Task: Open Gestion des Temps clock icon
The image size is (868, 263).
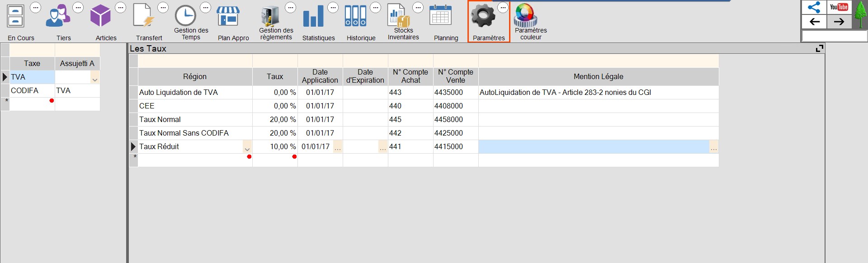Action: (x=185, y=15)
